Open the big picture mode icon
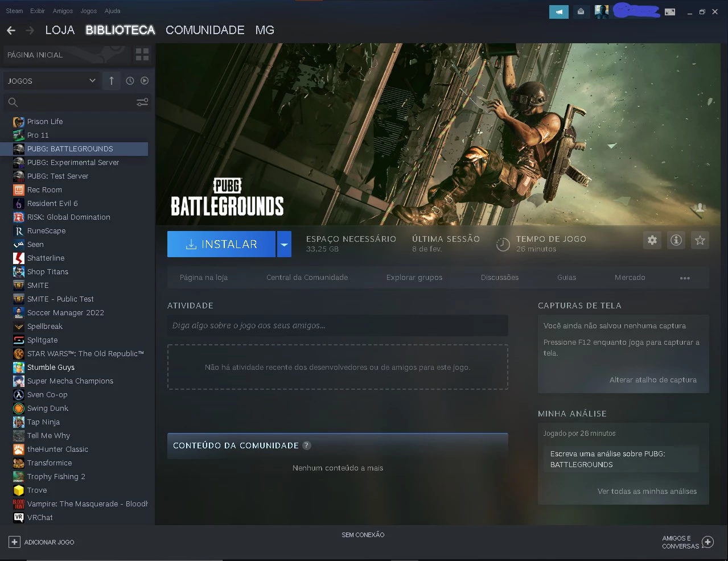This screenshot has width=728, height=561. (670, 12)
